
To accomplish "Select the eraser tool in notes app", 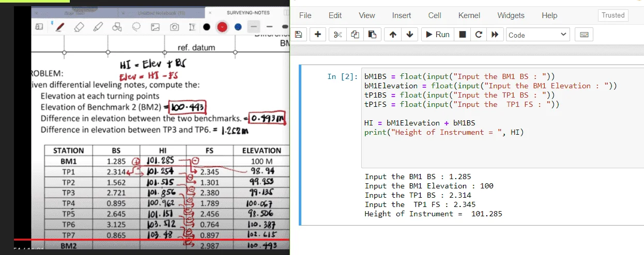I will click(79, 26).
